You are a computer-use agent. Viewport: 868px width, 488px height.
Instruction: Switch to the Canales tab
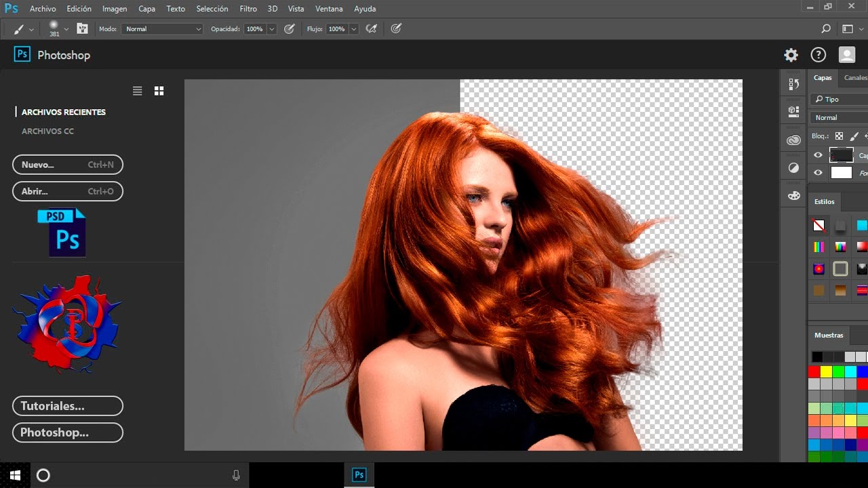[855, 78]
